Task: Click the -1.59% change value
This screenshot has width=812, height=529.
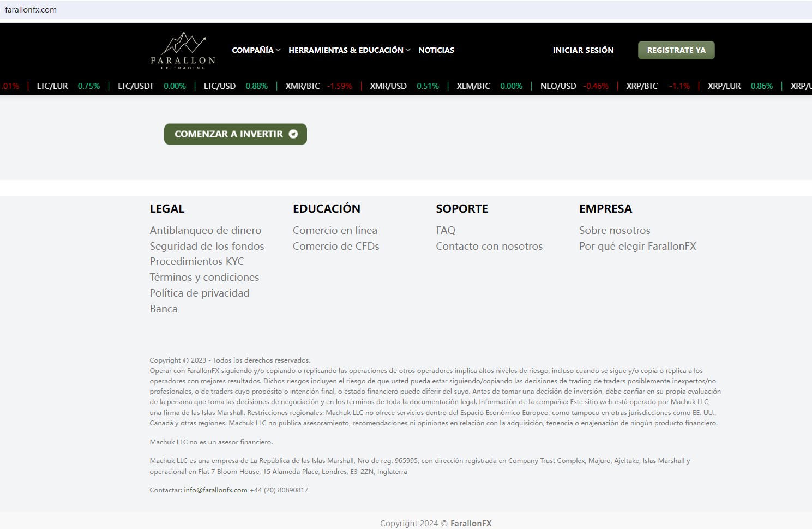Action: 340,86
